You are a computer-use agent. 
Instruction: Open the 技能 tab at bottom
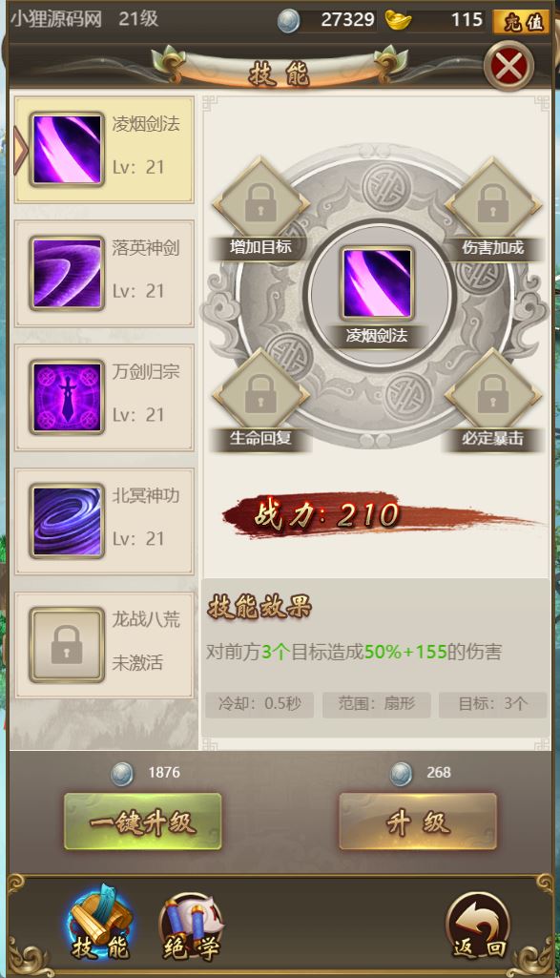(x=100, y=923)
